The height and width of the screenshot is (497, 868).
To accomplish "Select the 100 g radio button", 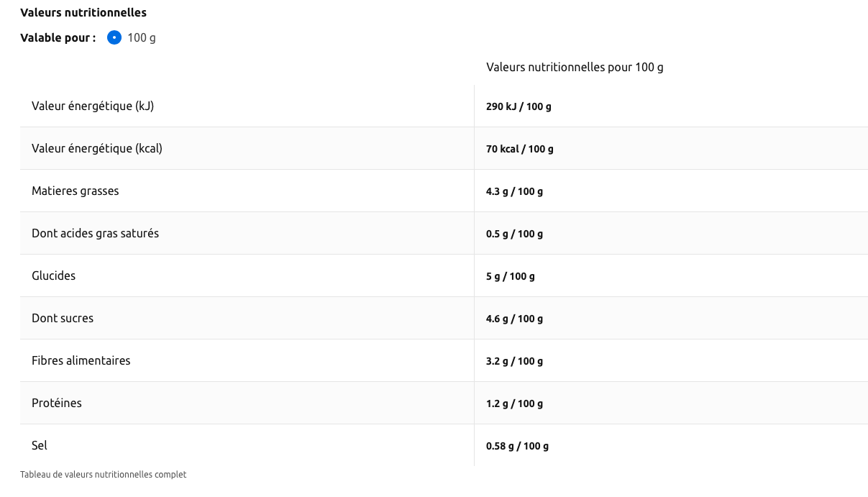I will tap(114, 37).
